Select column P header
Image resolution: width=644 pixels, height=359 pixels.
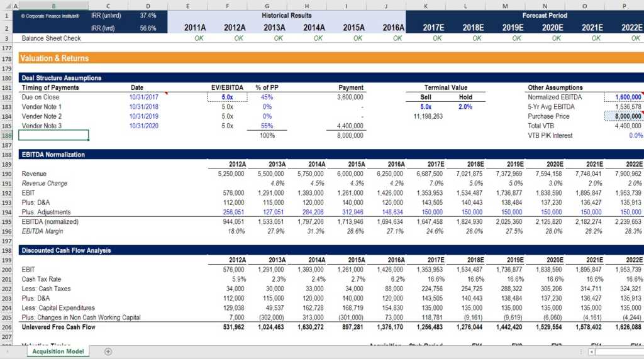(624, 6)
